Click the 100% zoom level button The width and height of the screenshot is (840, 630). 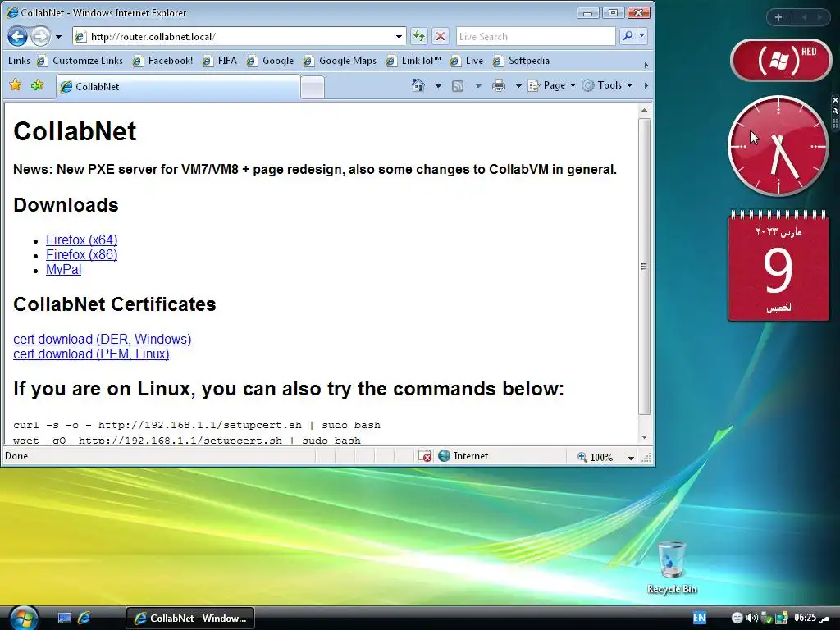tap(596, 457)
